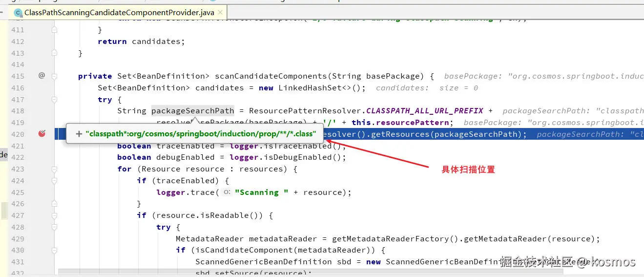Click the "private" keyword on line 415

tap(95, 76)
